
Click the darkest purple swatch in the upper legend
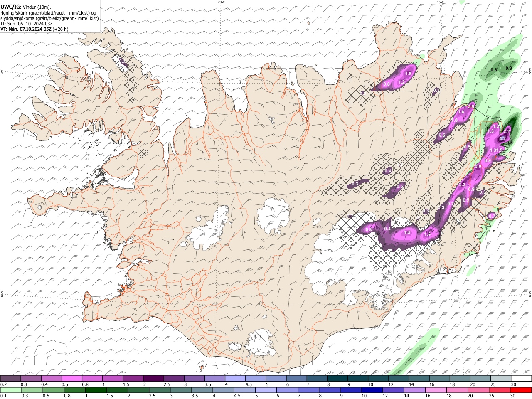click(x=153, y=379)
